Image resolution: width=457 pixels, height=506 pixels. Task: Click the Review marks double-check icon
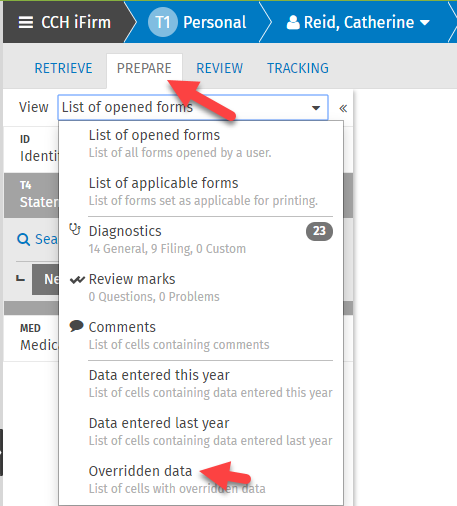77,280
